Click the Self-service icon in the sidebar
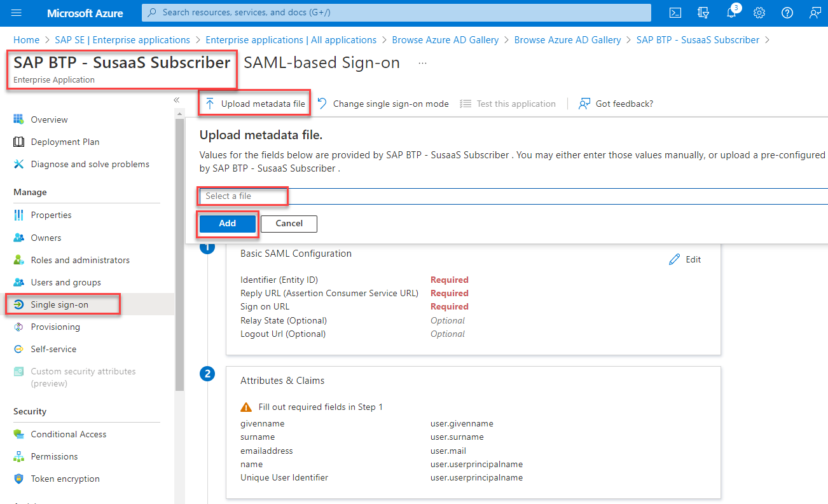 [x=18, y=349]
